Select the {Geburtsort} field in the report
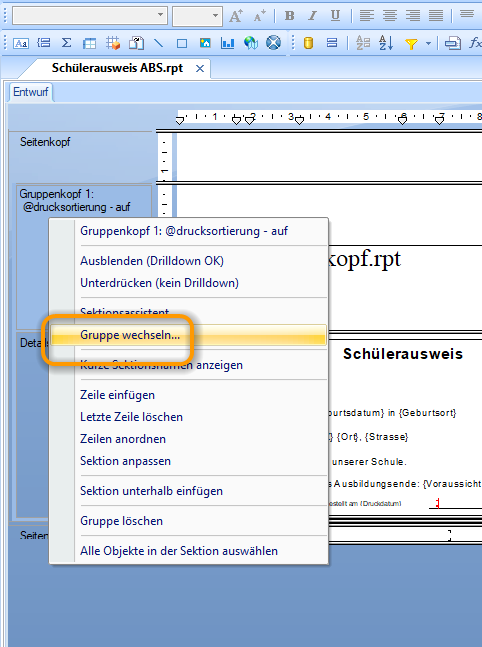Screen dimensions: 482x647 pos(427,413)
